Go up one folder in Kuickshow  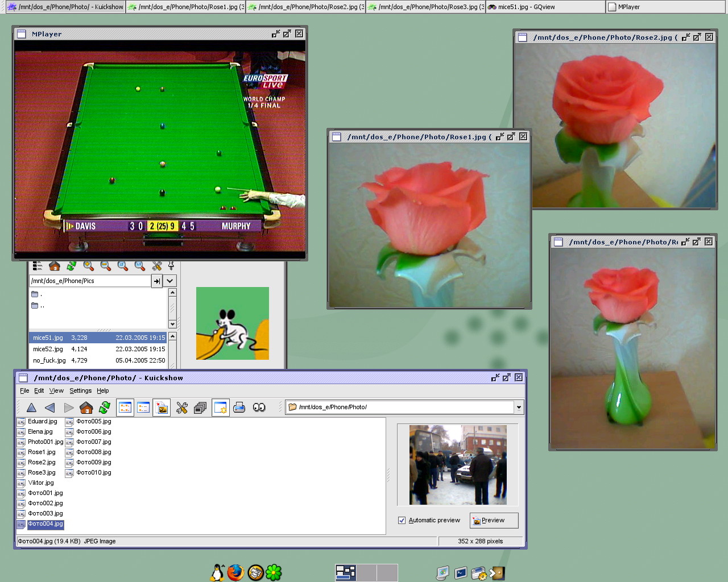tap(31, 408)
